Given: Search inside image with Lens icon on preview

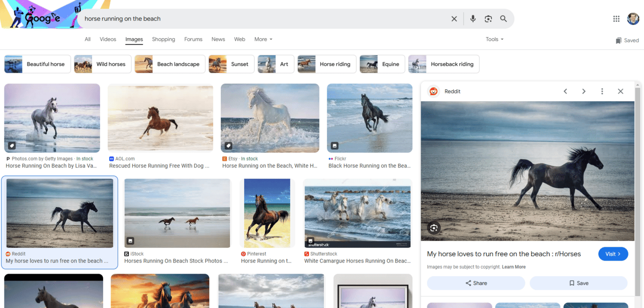Looking at the screenshot, I should pyautogui.click(x=434, y=228).
